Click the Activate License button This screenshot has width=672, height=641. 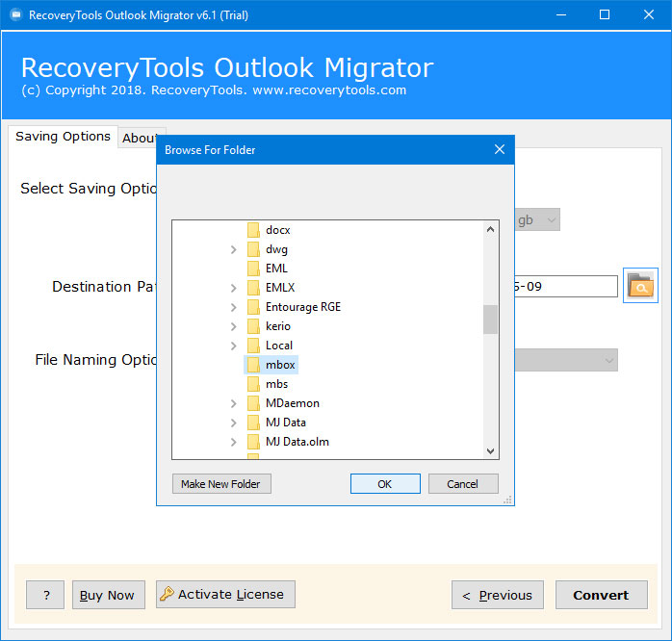pyautogui.click(x=225, y=594)
